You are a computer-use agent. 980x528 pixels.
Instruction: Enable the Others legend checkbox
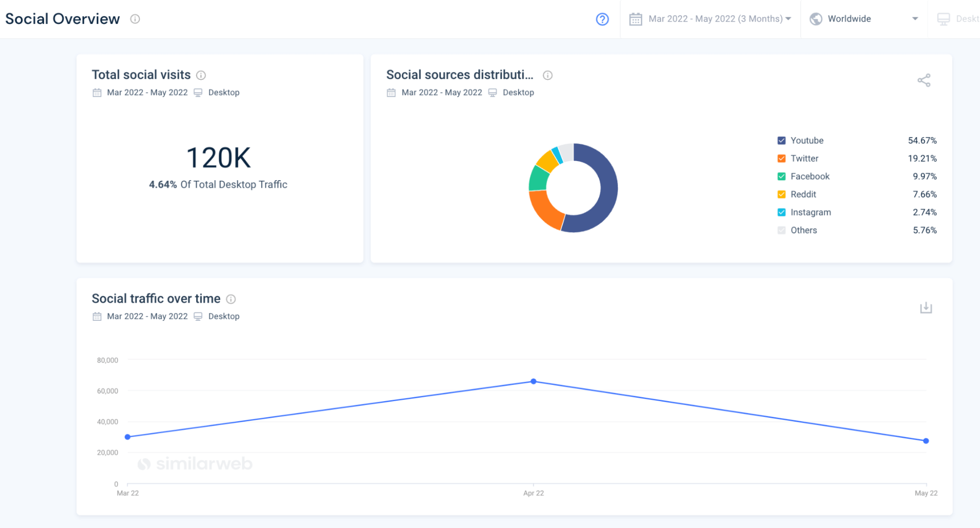781,230
